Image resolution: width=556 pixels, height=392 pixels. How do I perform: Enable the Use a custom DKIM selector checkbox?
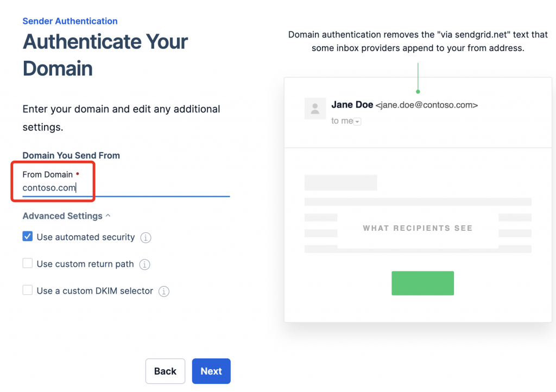[28, 290]
